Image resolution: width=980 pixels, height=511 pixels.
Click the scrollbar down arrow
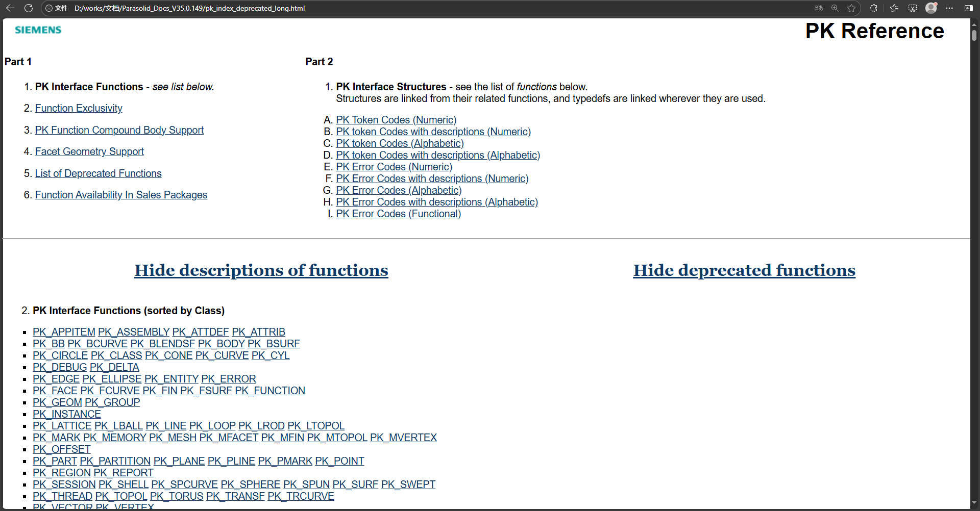pyautogui.click(x=974, y=502)
